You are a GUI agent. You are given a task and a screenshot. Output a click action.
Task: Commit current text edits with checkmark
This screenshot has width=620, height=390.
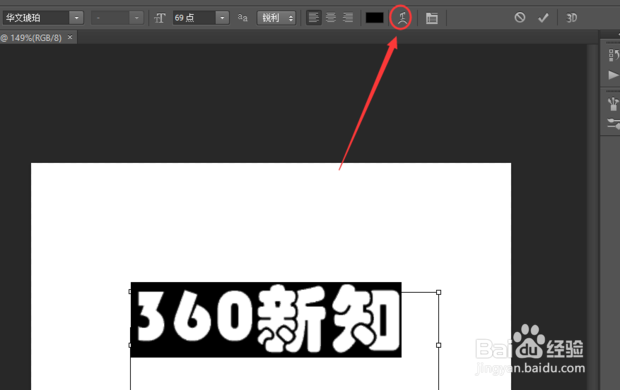(x=543, y=18)
